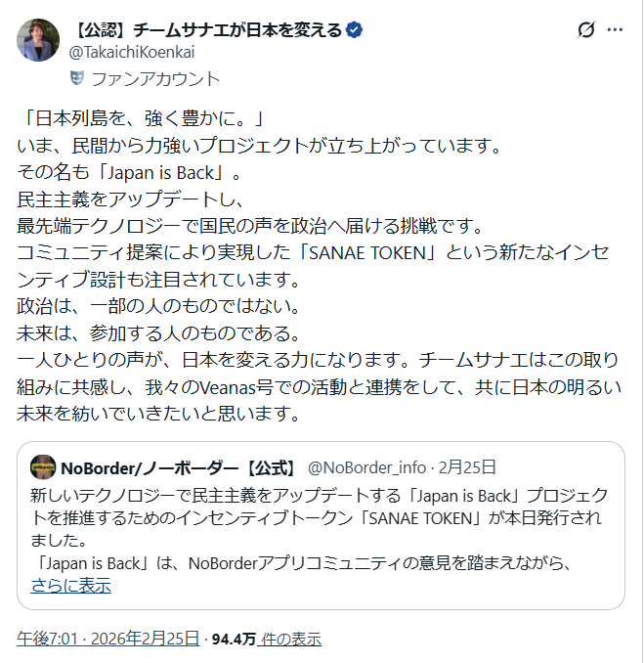This screenshot has height=663, width=644.
Task: Click NoBorder/ノーボーダー【公式】 account name
Action: [x=179, y=466]
